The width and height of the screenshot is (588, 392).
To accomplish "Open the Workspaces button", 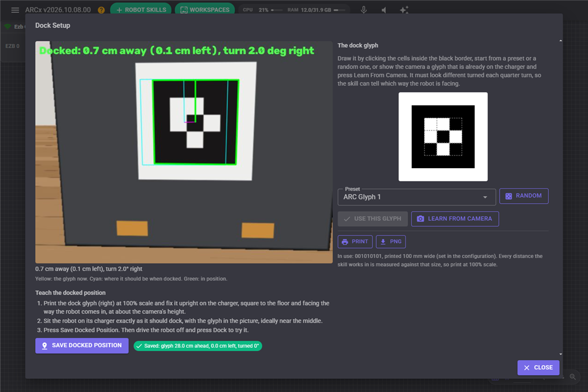I will 205,9.
